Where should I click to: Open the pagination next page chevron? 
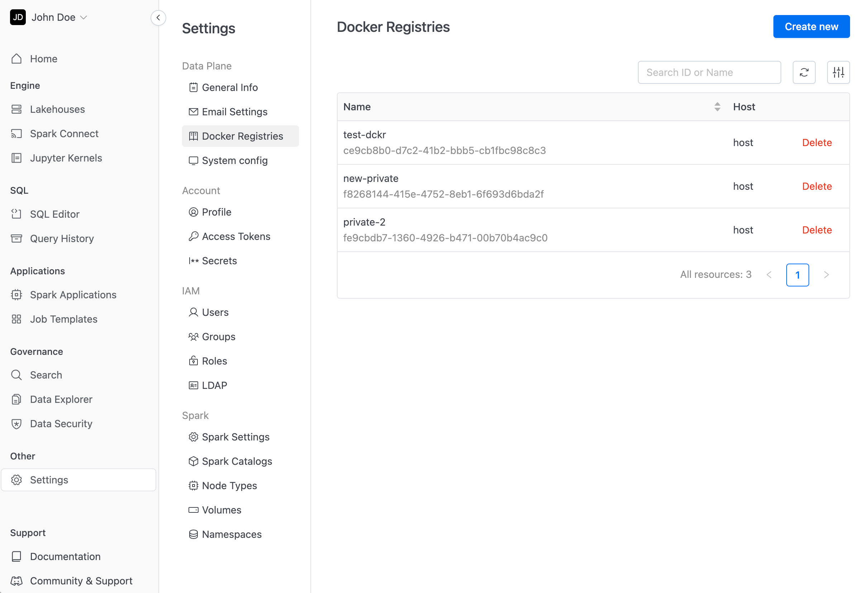(x=827, y=275)
